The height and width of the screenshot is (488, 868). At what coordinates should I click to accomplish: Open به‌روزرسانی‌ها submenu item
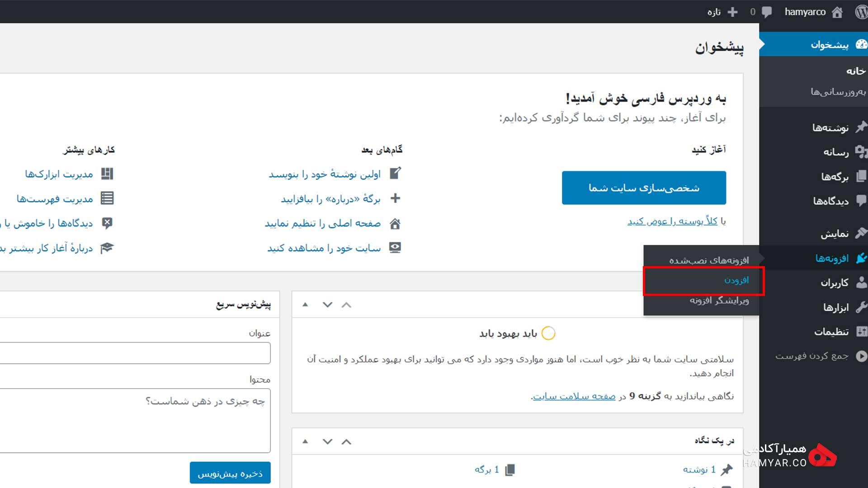pyautogui.click(x=838, y=92)
